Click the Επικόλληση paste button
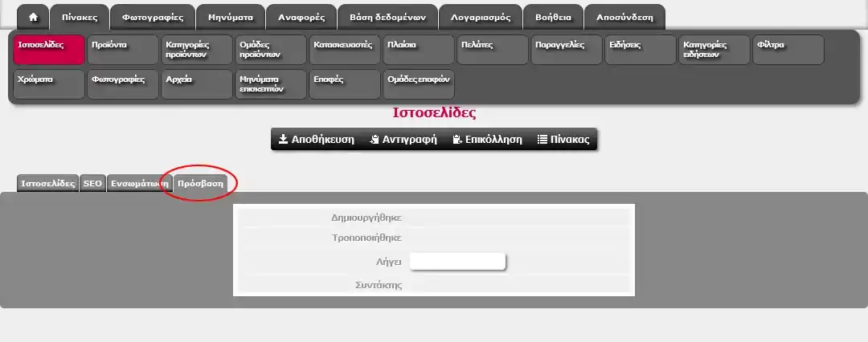 487,139
